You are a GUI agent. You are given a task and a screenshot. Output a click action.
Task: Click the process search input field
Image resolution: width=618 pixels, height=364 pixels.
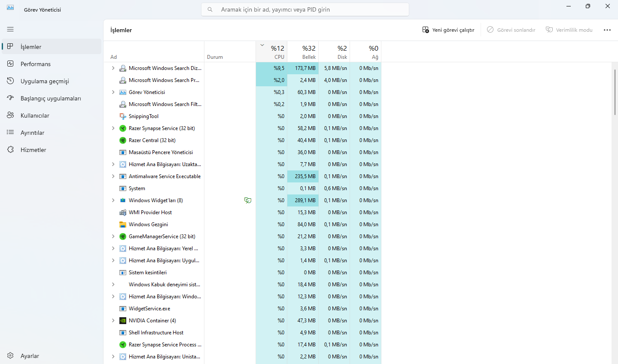305,9
